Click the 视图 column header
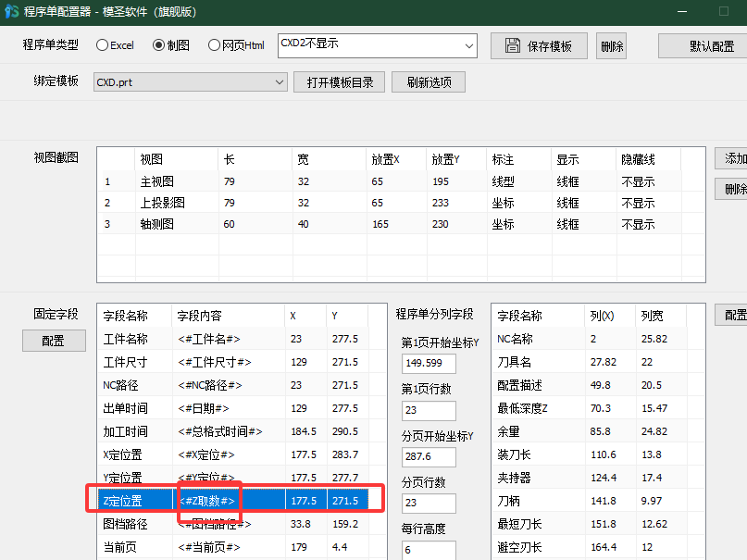The height and width of the screenshot is (560, 747). pos(176,159)
